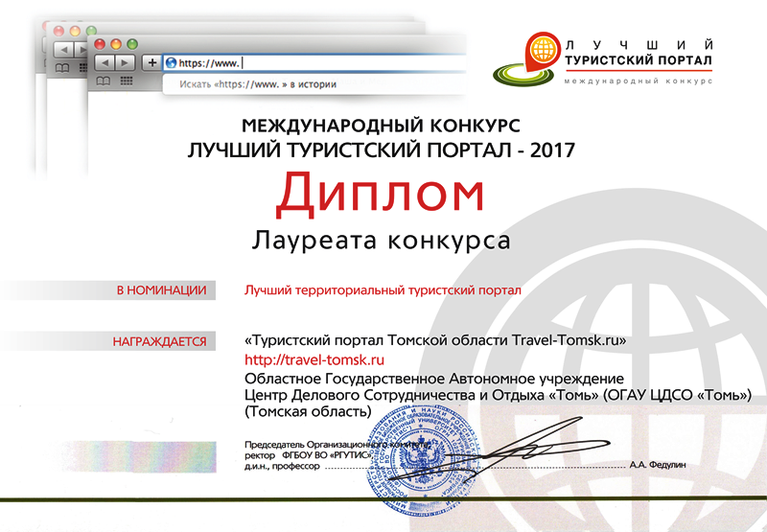Click the forward arrow in the front browser window

tap(125, 62)
